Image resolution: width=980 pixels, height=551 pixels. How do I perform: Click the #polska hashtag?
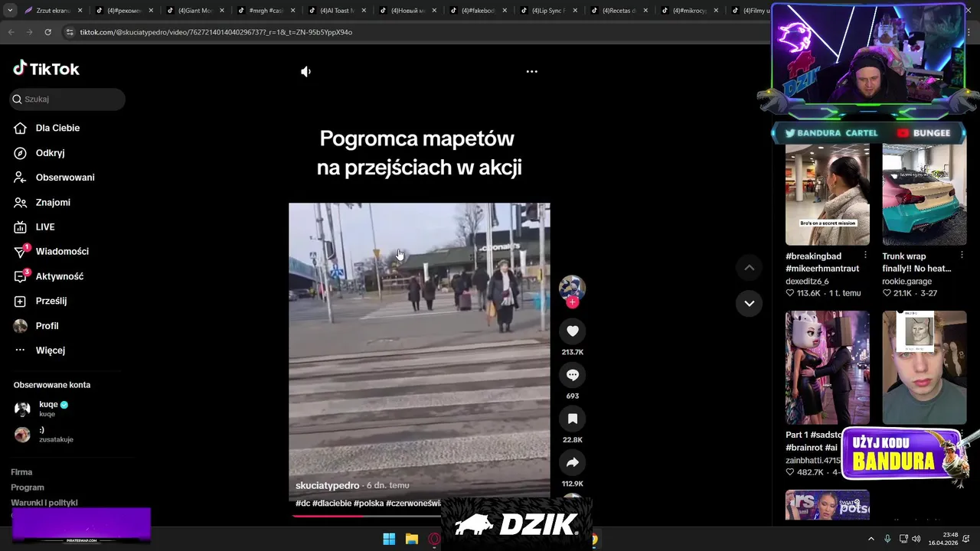(368, 503)
